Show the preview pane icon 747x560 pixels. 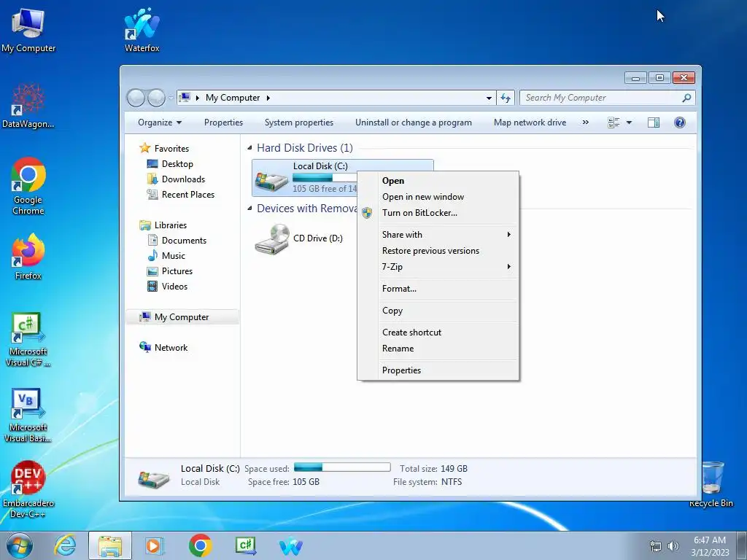(x=654, y=122)
